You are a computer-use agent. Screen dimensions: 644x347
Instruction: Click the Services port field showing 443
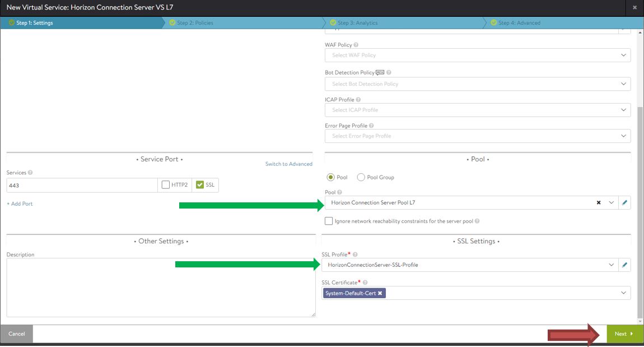click(x=82, y=185)
